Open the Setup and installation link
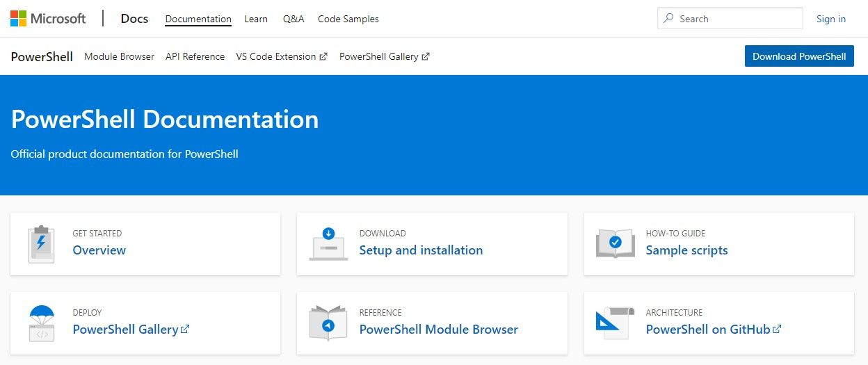Image resolution: width=868 pixels, height=365 pixels. [421, 250]
